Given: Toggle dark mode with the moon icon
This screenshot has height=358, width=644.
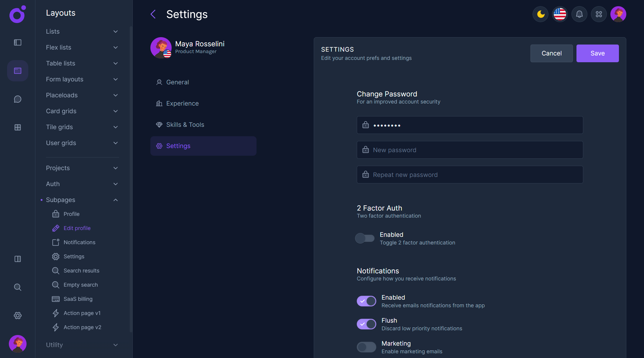Looking at the screenshot, I should click(x=540, y=14).
